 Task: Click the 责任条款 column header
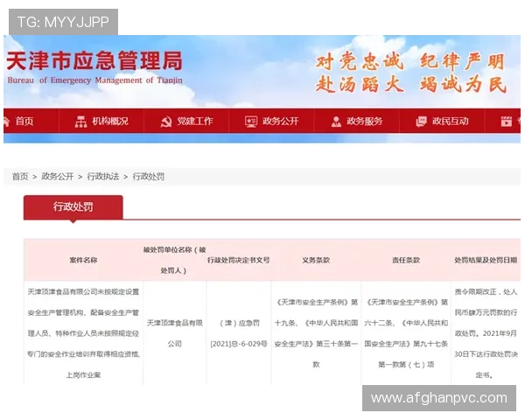(x=406, y=260)
